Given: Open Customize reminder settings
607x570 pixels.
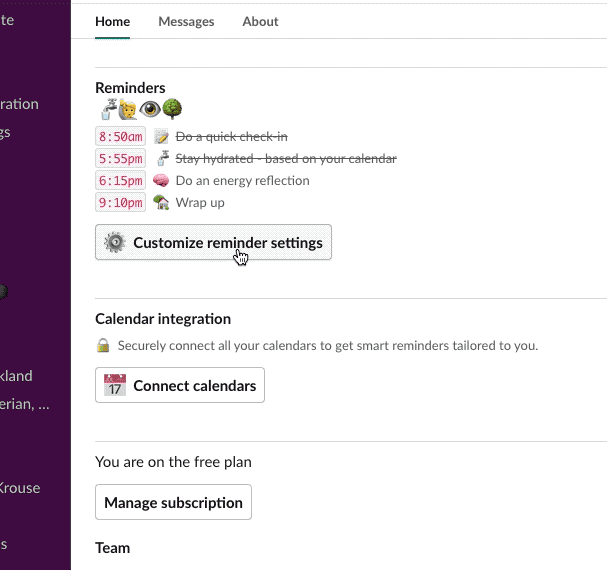Looking at the screenshot, I should (x=213, y=242).
